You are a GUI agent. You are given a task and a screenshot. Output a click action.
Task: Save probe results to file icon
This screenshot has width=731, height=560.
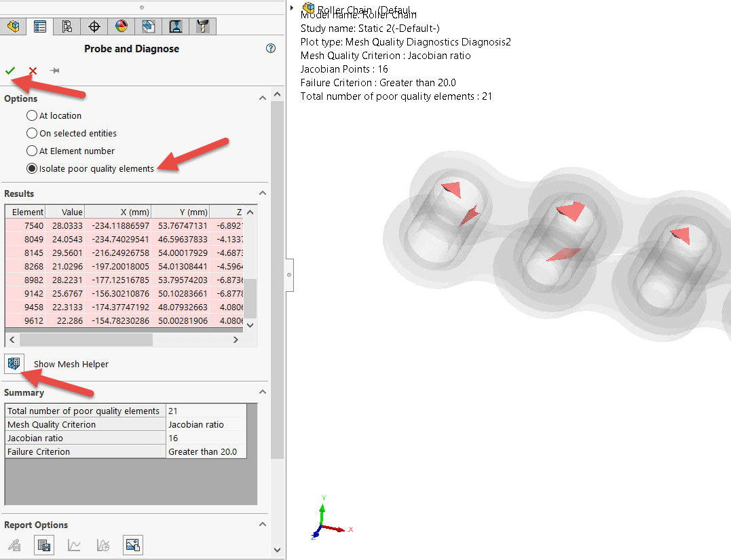44,544
